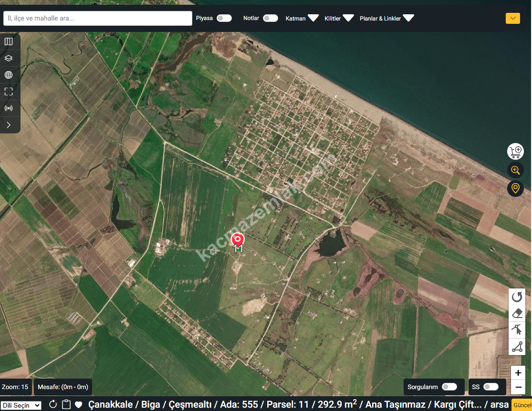Screen dimensions: 532x411
Task: Toggle the Piyasa switch
Action: click(224, 18)
